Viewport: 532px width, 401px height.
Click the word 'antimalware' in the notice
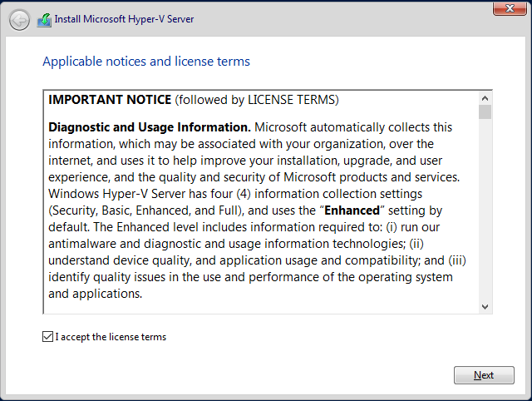84,244
